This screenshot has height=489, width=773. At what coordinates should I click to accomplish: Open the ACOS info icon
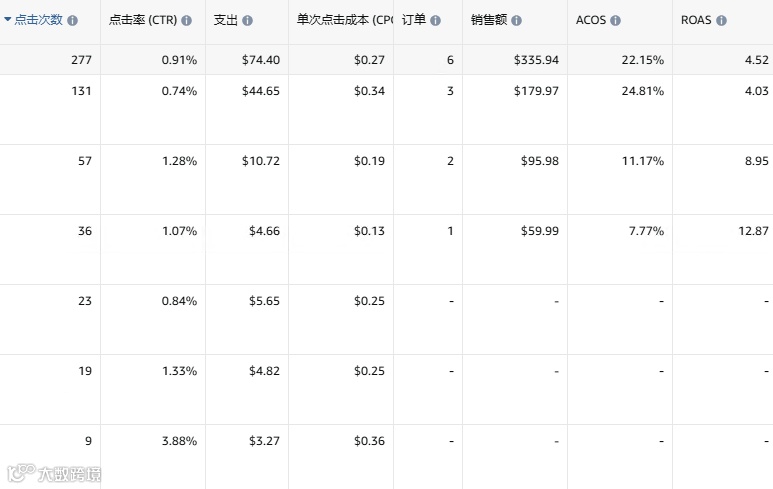[615, 20]
